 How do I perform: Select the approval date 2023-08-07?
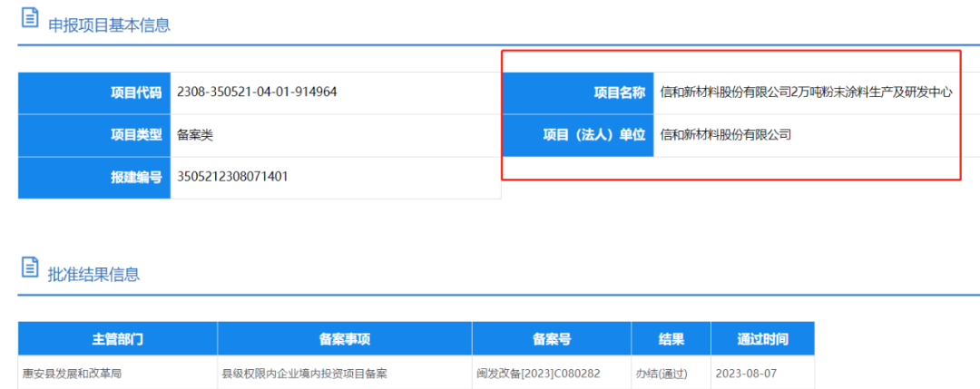coord(747,373)
